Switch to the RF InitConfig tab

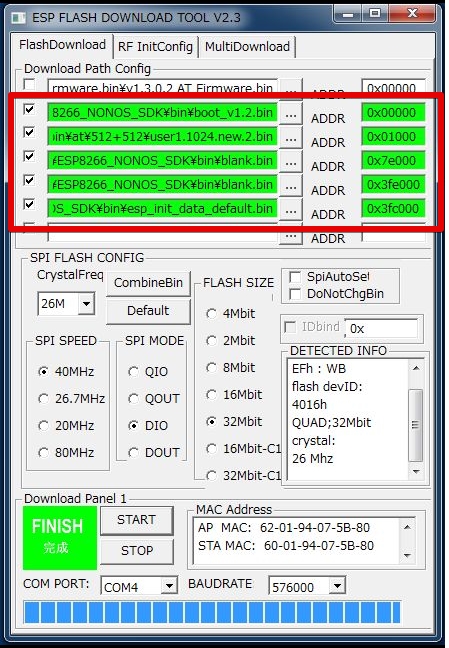pos(155,47)
